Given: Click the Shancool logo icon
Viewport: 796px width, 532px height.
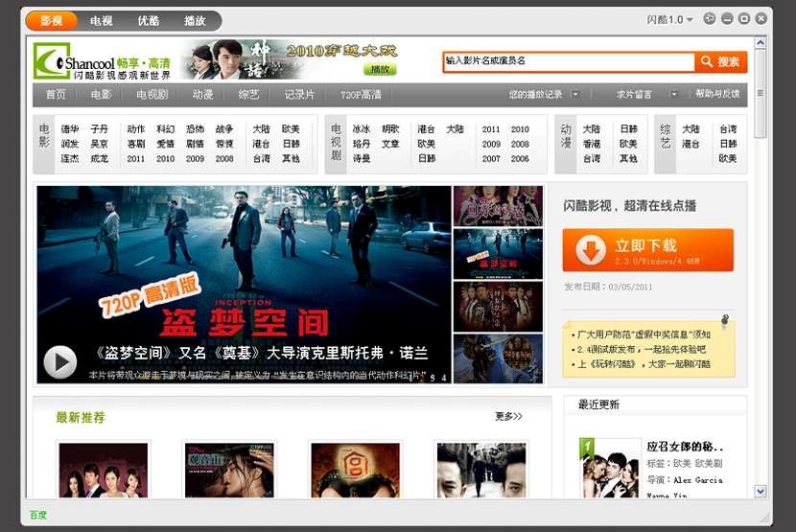Looking at the screenshot, I should coord(51,60).
